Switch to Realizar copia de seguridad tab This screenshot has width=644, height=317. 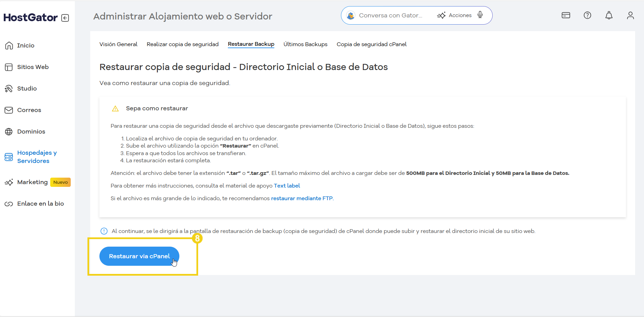coord(182,44)
